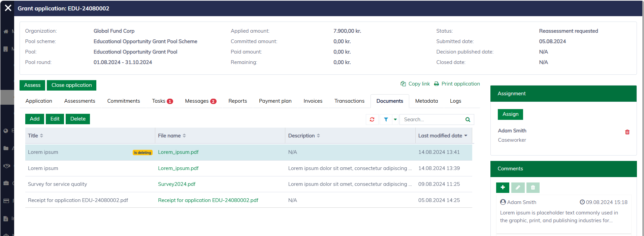Click the Copy link option
The height and width of the screenshot is (236, 644).
pos(415,84)
